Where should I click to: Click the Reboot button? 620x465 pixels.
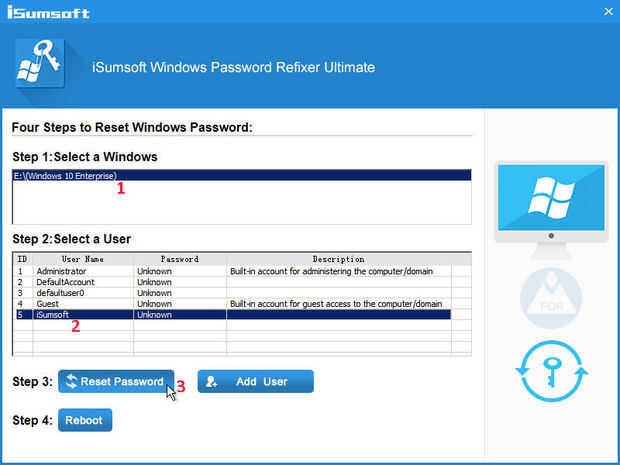85,420
